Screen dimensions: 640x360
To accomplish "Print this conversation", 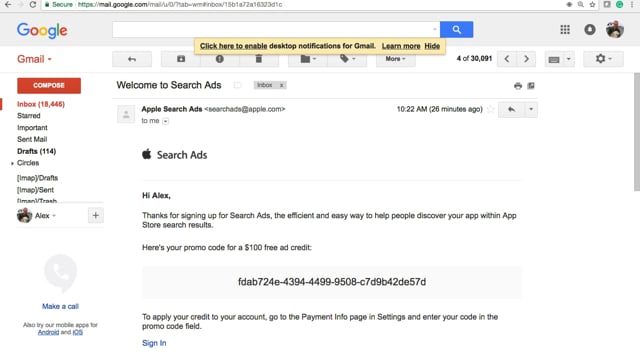I will [x=518, y=86].
